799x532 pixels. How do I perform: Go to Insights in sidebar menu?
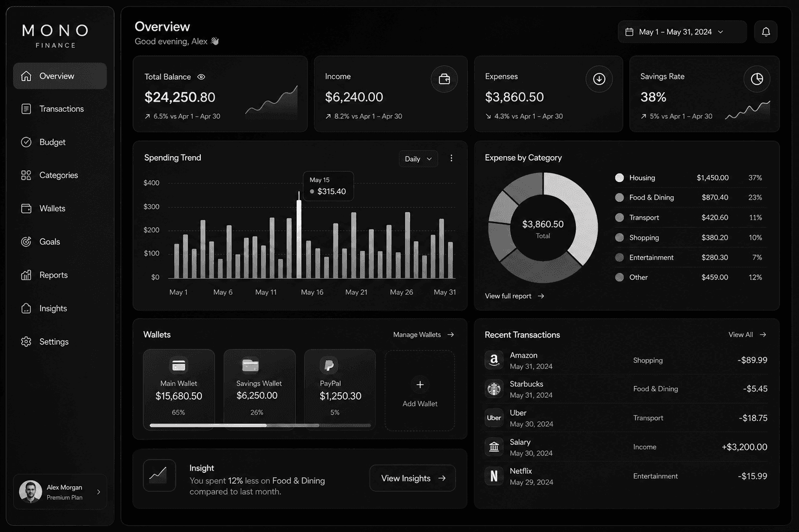pyautogui.click(x=60, y=308)
